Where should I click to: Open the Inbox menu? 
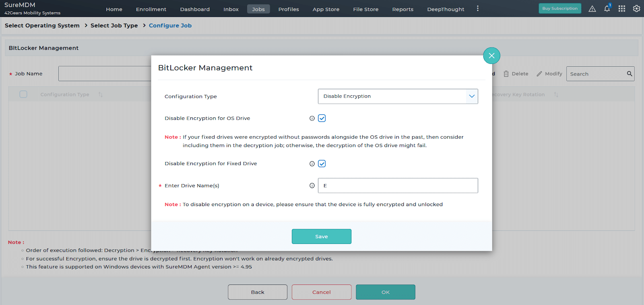pos(231,9)
